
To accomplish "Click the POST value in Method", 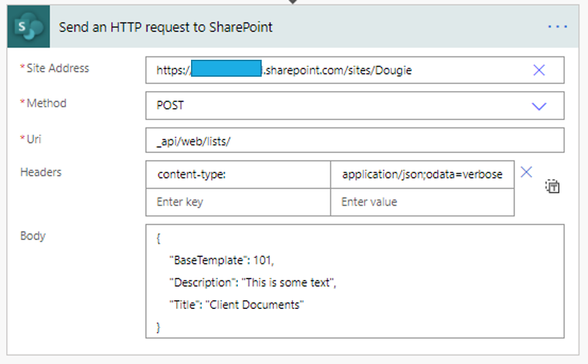I will [171, 106].
